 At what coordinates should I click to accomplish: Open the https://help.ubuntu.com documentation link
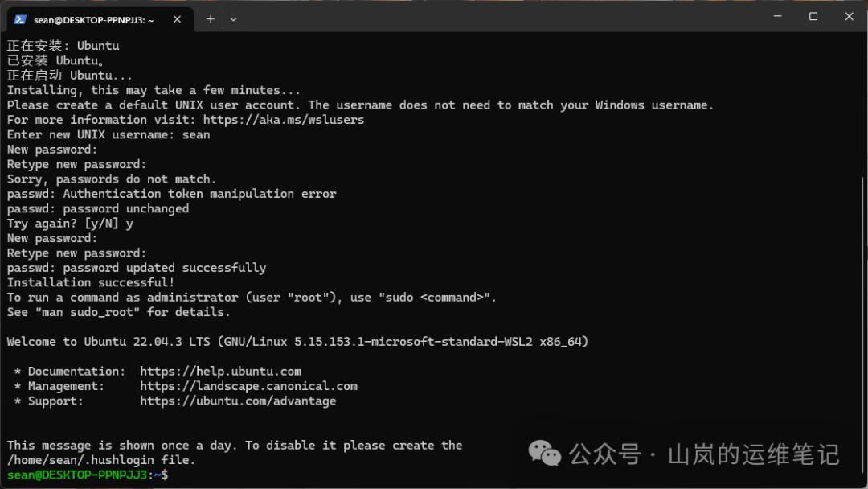tap(221, 371)
